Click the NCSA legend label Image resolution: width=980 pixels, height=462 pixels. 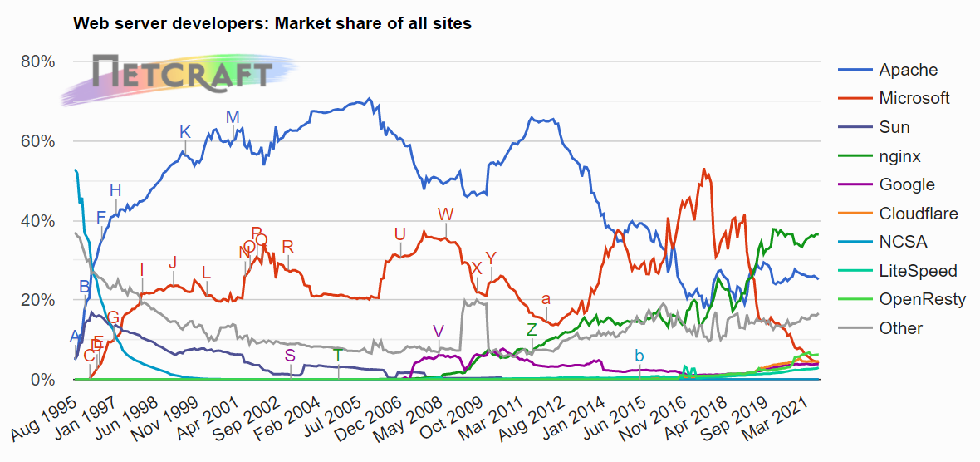click(x=903, y=242)
